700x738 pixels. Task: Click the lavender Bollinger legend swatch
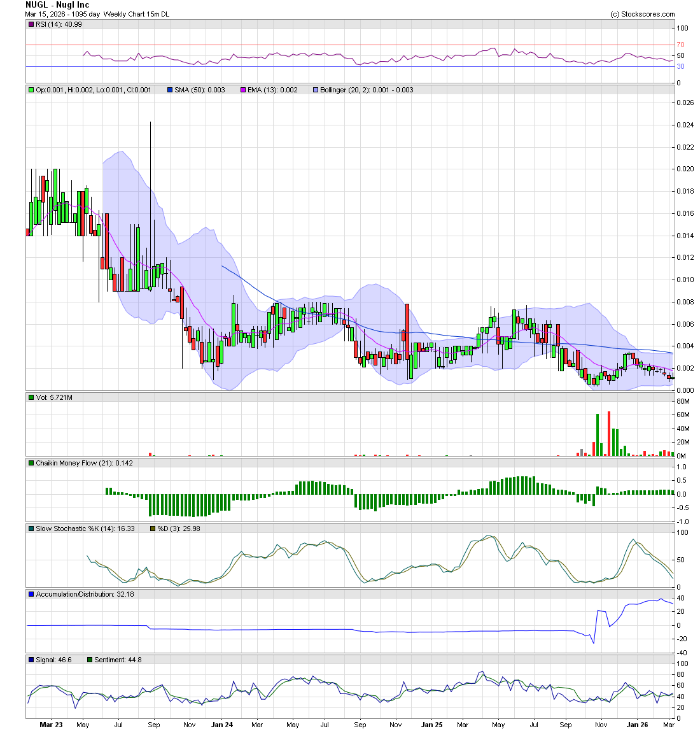tap(316, 90)
